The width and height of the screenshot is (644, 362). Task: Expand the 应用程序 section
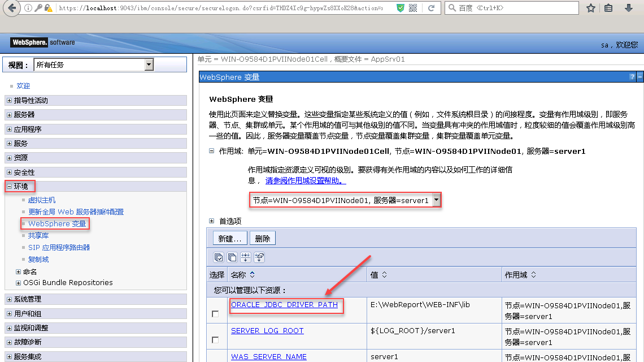pos(10,129)
